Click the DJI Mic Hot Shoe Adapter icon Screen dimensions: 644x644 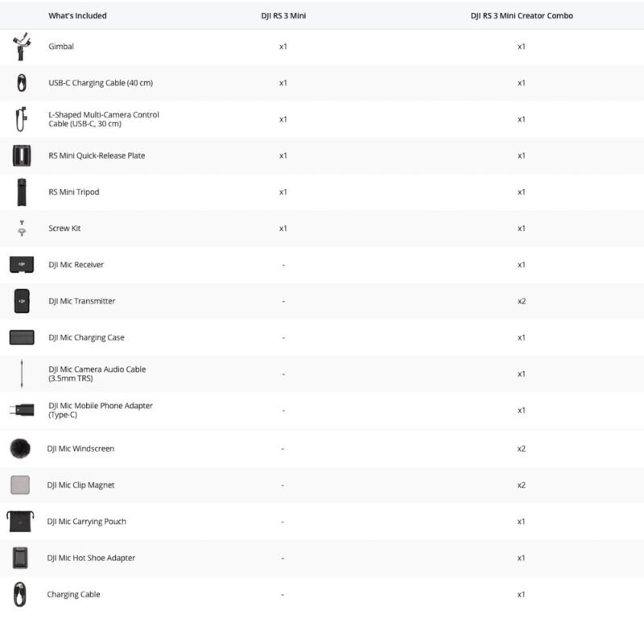20,558
